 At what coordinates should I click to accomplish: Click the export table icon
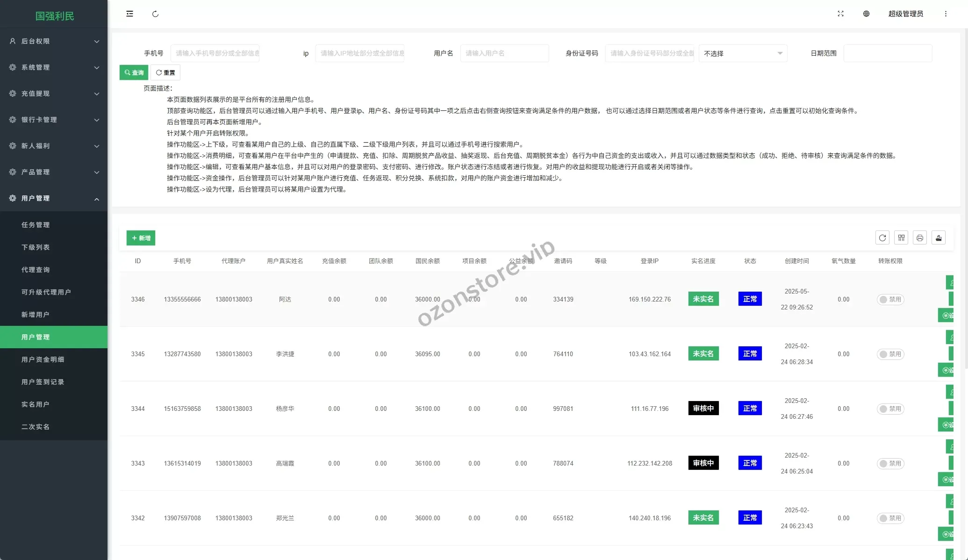(x=939, y=238)
